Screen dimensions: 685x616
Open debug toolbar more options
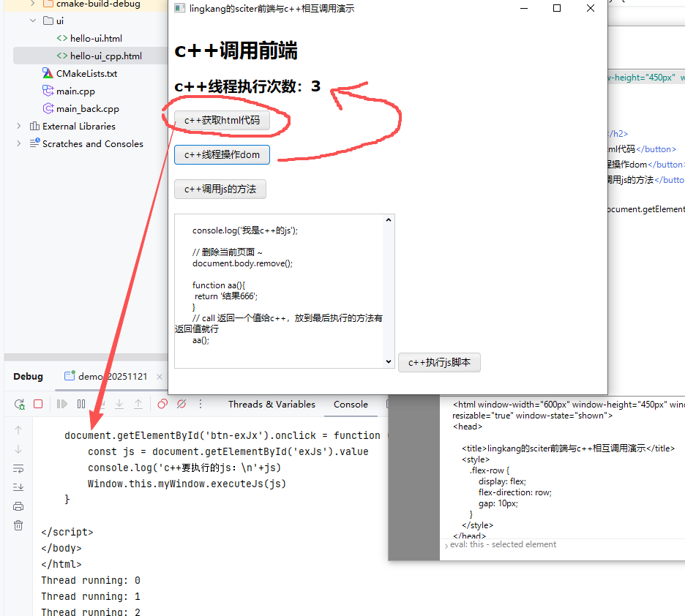point(201,404)
